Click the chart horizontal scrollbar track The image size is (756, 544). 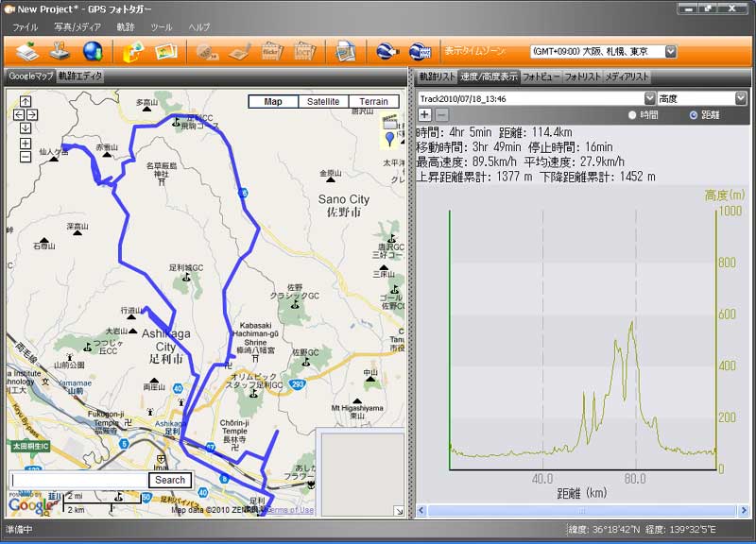point(582,510)
